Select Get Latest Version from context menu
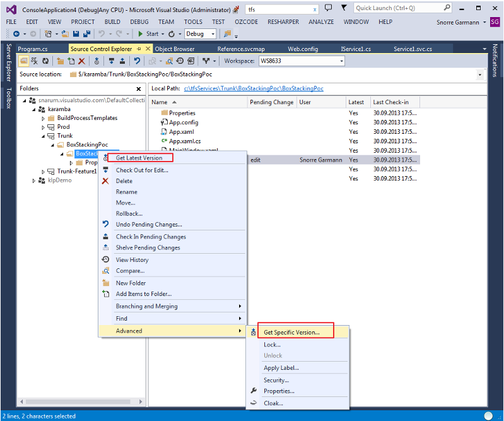 coord(139,158)
